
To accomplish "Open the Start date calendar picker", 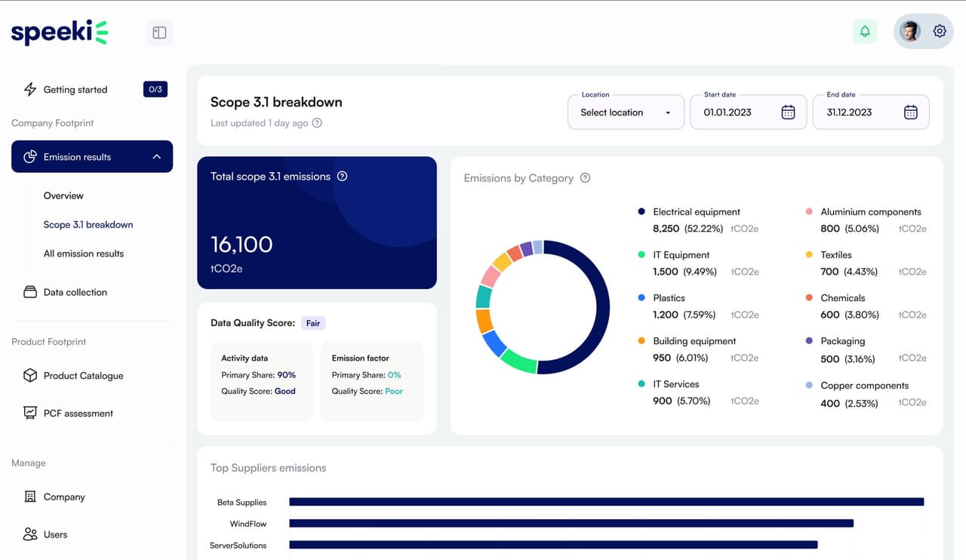I will coord(788,112).
